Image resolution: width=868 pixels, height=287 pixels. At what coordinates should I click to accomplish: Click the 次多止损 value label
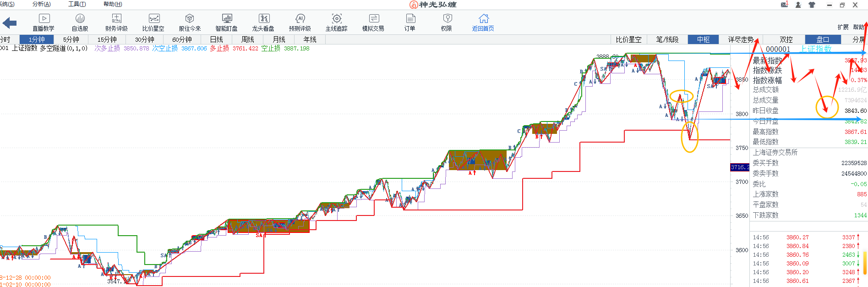(x=122, y=48)
